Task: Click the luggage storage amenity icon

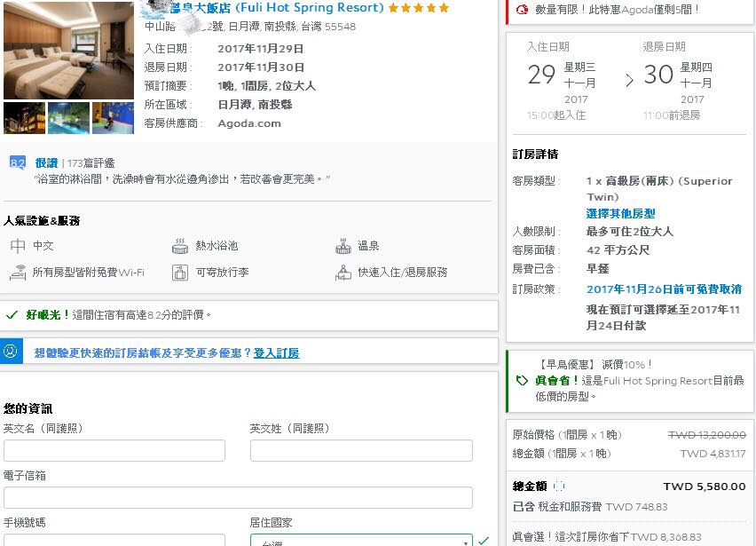Action: click(x=180, y=273)
